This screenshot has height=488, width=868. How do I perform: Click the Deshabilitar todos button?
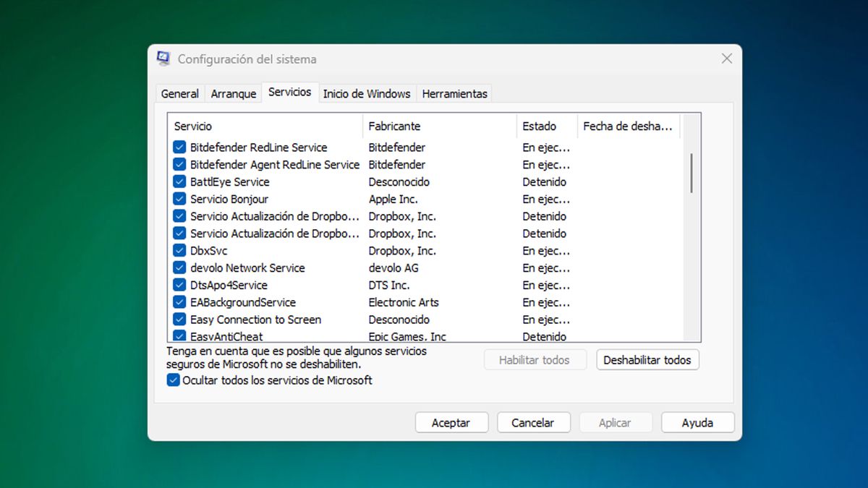[647, 359]
